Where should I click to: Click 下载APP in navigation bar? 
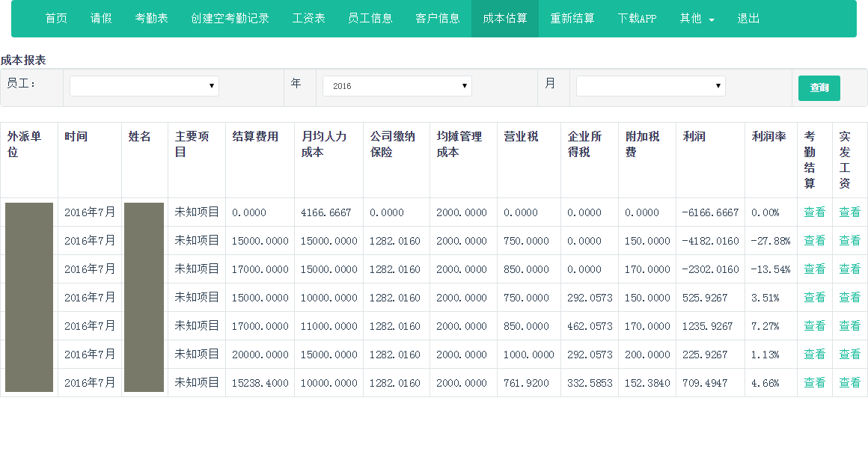[637, 19]
